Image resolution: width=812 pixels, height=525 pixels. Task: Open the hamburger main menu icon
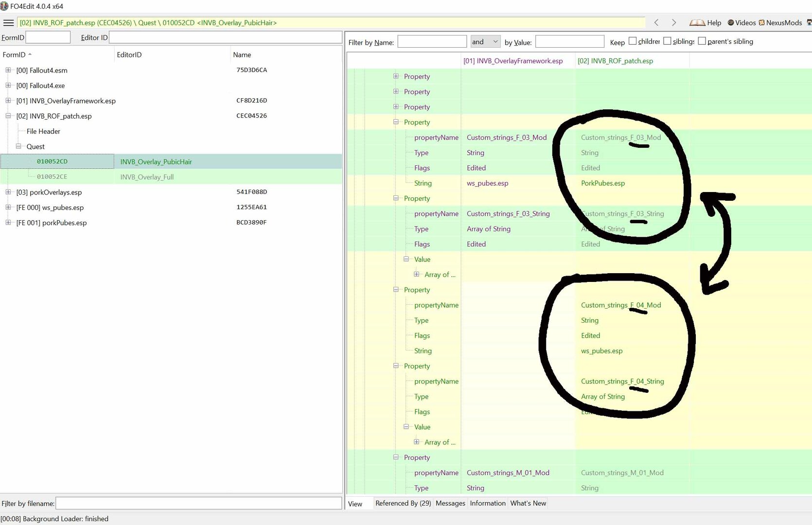pos(8,23)
